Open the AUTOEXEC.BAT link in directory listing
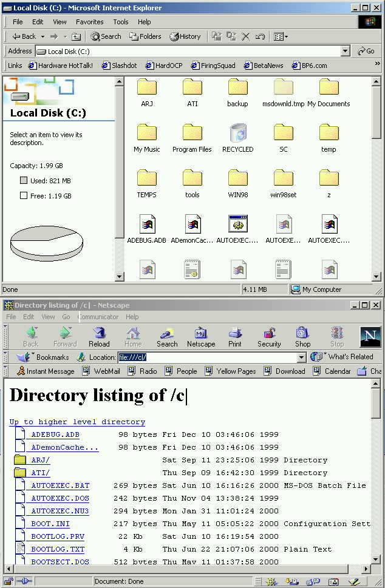This screenshot has height=588, width=385. [x=60, y=485]
